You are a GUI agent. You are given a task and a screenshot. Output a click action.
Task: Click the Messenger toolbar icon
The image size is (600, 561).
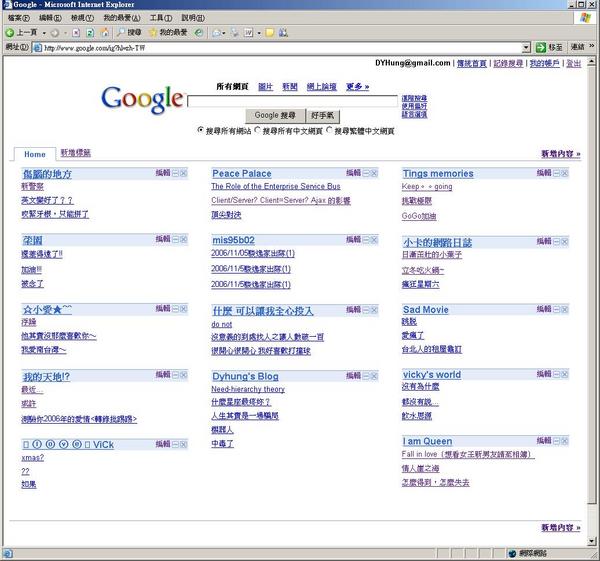[283, 33]
